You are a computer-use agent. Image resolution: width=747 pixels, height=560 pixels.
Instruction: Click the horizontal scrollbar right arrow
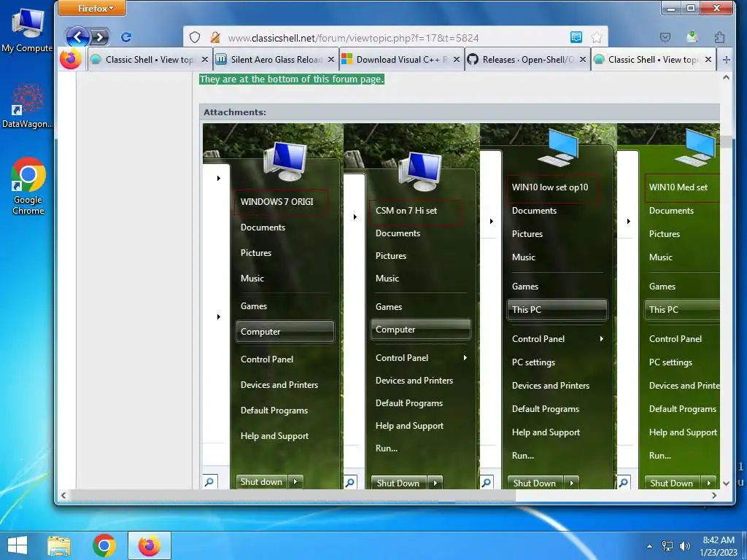click(x=714, y=496)
